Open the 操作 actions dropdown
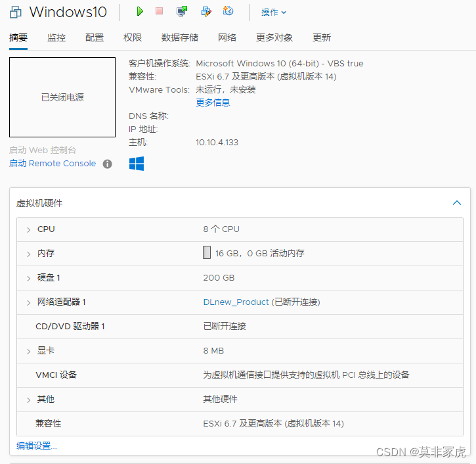 [274, 12]
